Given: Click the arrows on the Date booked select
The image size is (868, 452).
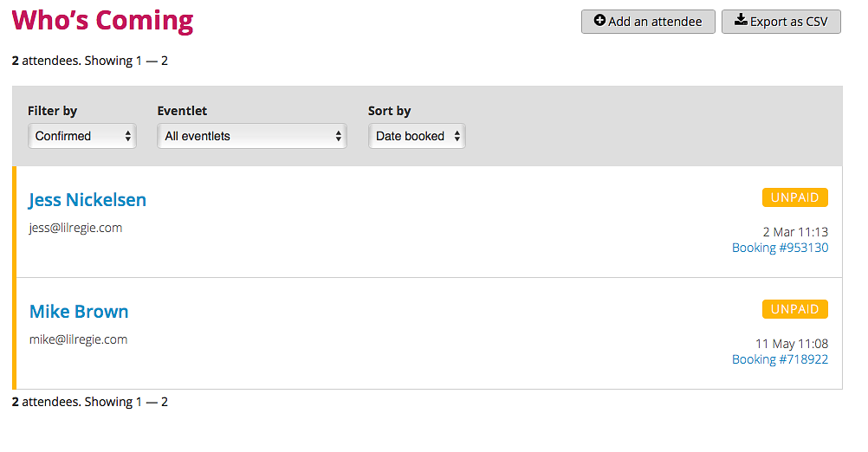Looking at the screenshot, I should (457, 136).
